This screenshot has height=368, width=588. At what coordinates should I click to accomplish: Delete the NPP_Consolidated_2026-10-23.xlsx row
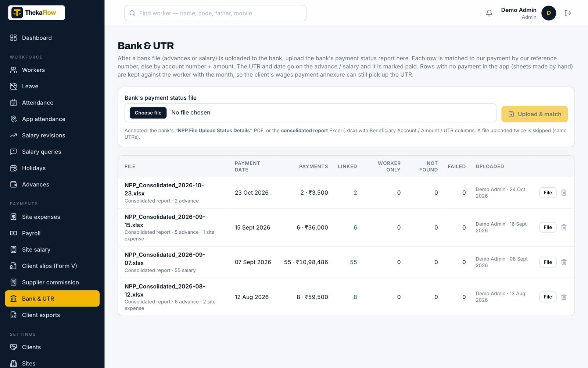pos(564,193)
